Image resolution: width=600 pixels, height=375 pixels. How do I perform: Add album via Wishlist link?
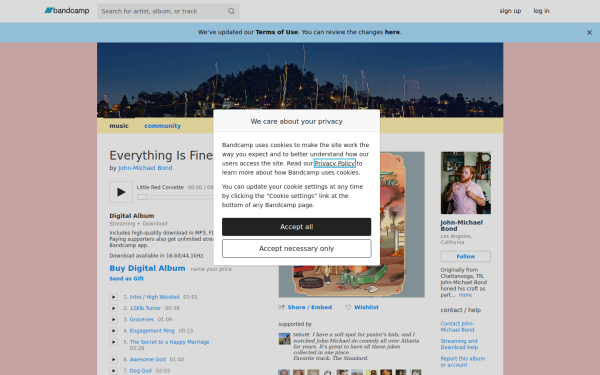366,307
